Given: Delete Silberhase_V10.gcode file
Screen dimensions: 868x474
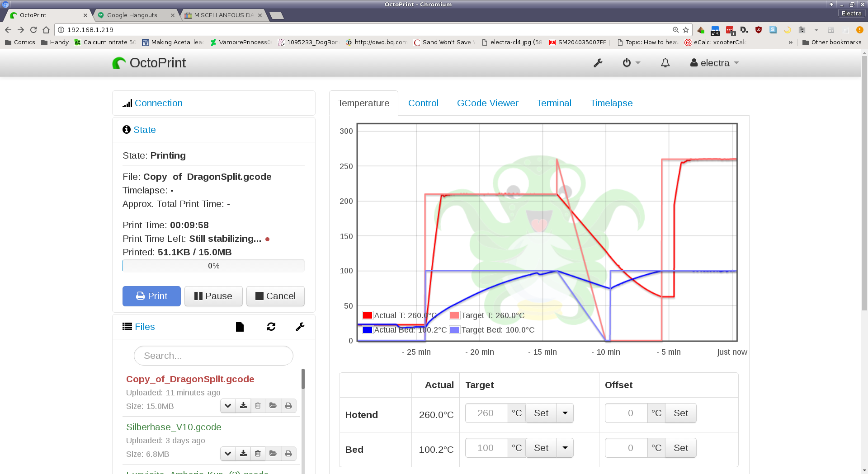Looking at the screenshot, I should pyautogui.click(x=258, y=454).
